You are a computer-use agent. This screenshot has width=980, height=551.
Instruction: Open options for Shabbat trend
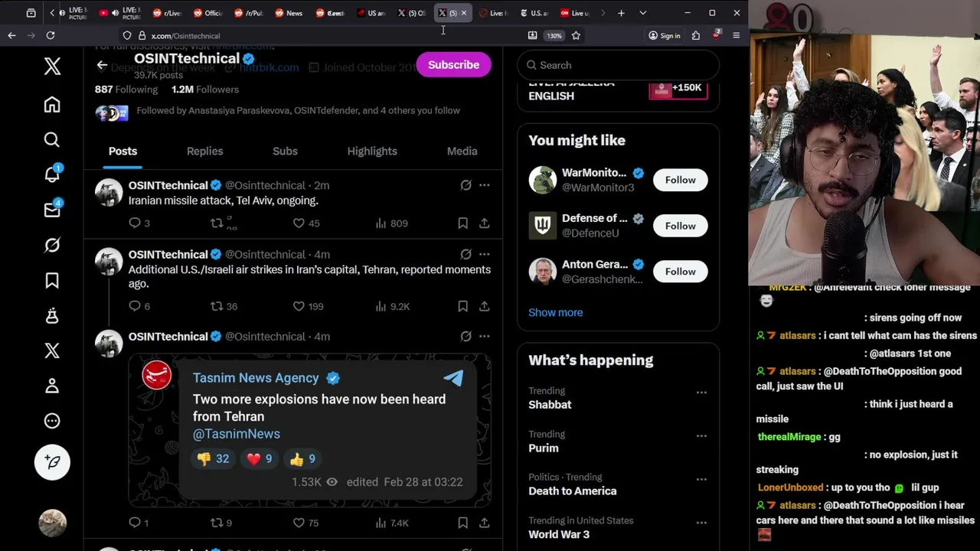tap(701, 393)
